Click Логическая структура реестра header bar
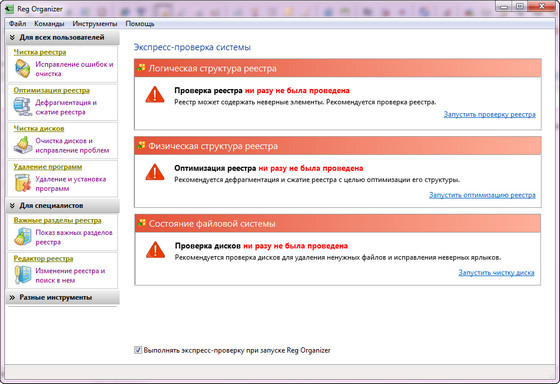Image resolution: width=560 pixels, height=384 pixels. (x=338, y=68)
